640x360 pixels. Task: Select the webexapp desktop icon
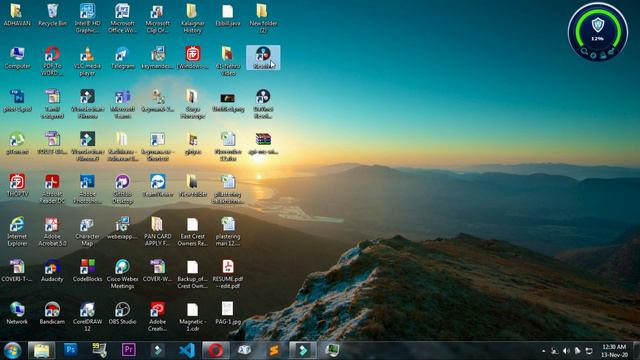(x=122, y=228)
